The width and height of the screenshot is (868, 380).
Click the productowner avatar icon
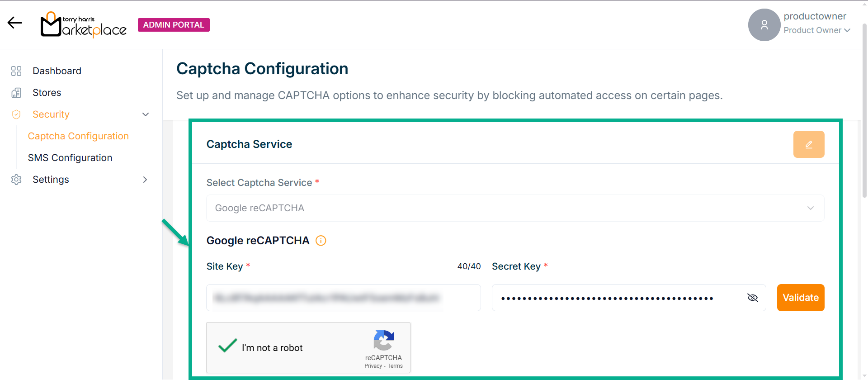[x=764, y=25]
